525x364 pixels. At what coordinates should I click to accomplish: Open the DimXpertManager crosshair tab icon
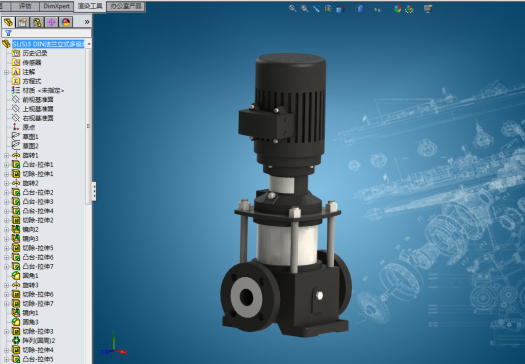point(51,22)
